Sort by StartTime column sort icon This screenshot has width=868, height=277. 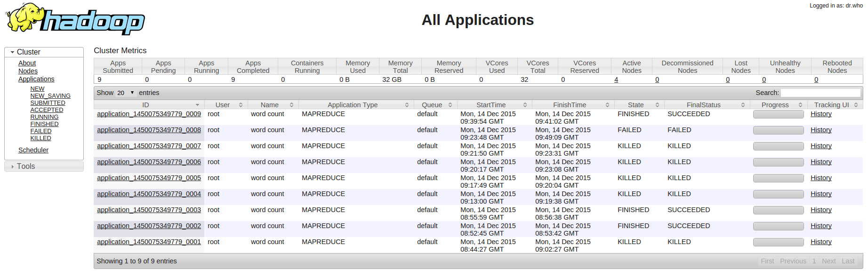[525, 105]
